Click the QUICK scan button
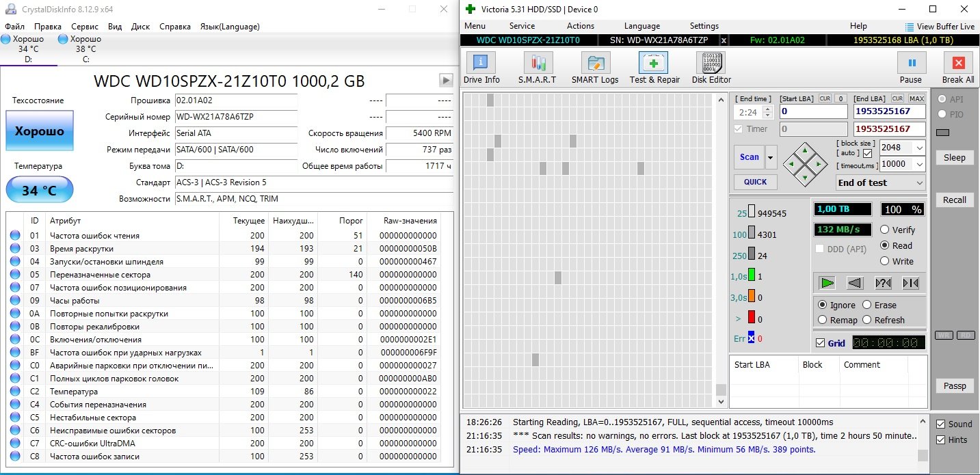 [756, 182]
